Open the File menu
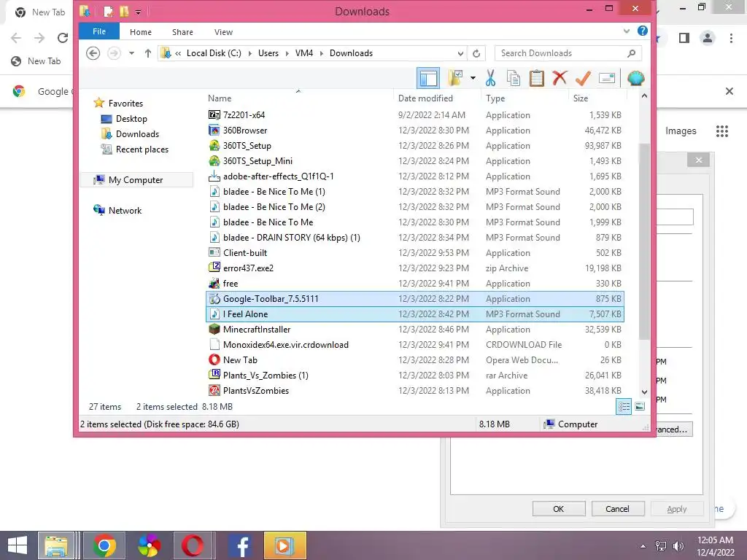This screenshot has width=747, height=560. click(x=99, y=31)
